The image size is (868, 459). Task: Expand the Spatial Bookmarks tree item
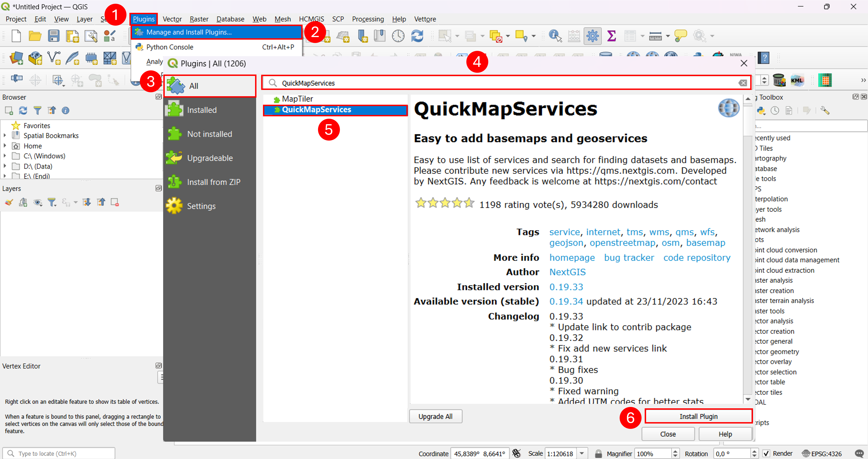pyautogui.click(x=5, y=136)
